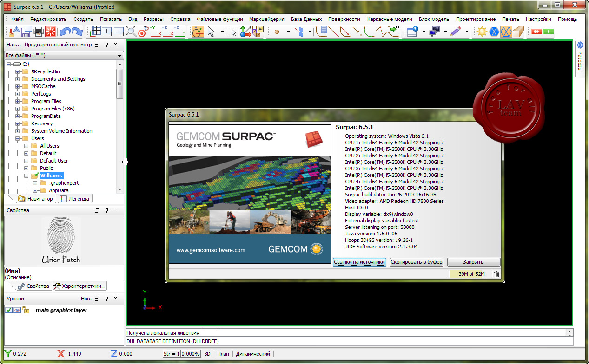Viewport: 589px width, 364px height.
Task: Click the 39M of 52M memory bar
Action: pyautogui.click(x=470, y=274)
